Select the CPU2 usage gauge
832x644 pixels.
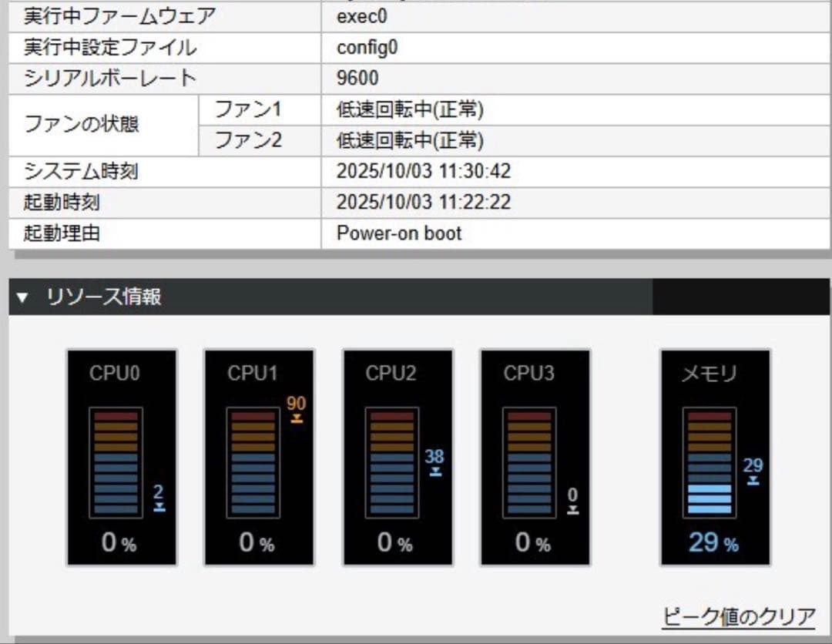tap(398, 458)
